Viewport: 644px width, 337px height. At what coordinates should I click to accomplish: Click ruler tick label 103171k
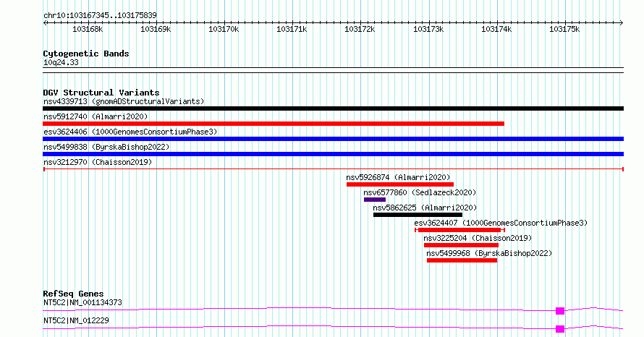pos(292,29)
